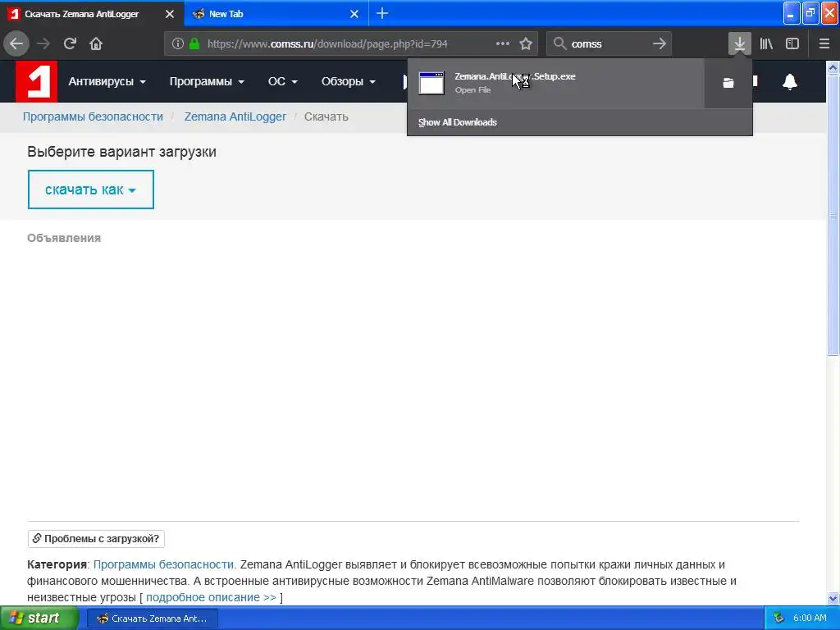This screenshot has width=840, height=630.
Task: Click the comss search box
Action: click(608, 43)
